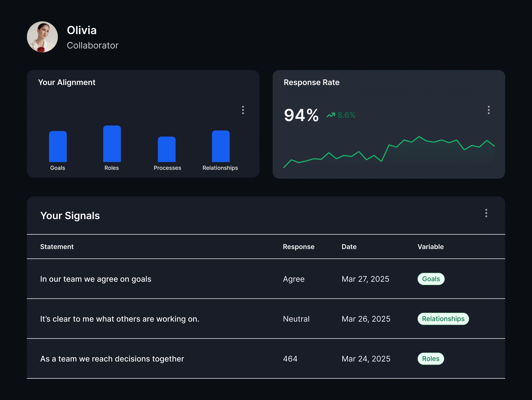Open the 'As a team we reach decisions together' row
The height and width of the screenshot is (400, 532).
pos(266,359)
